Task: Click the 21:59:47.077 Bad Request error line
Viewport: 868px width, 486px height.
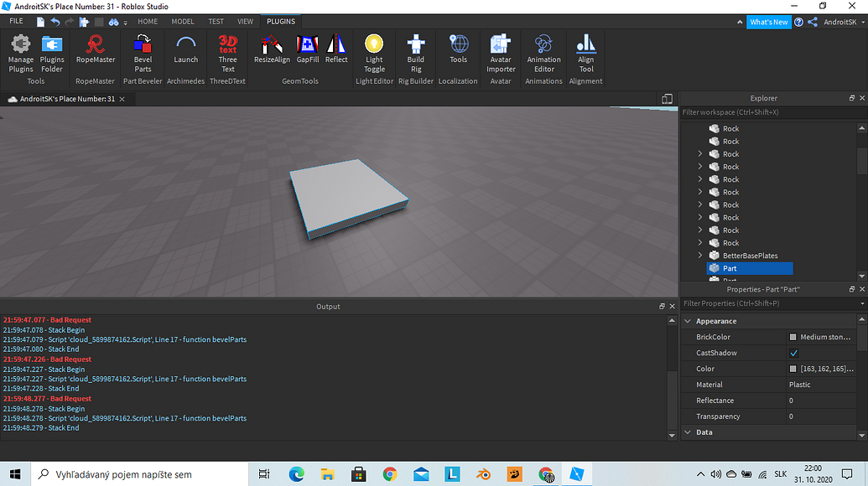Action: click(x=47, y=320)
